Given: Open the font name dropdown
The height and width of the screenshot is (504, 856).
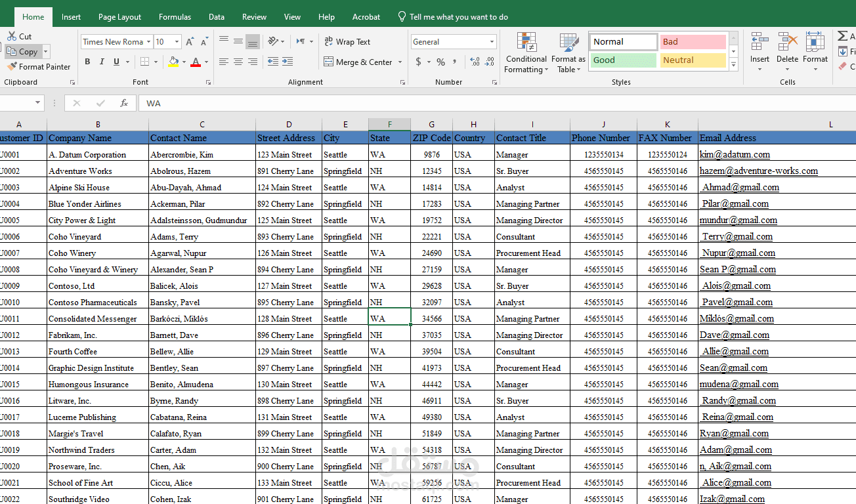Looking at the screenshot, I should (x=148, y=41).
